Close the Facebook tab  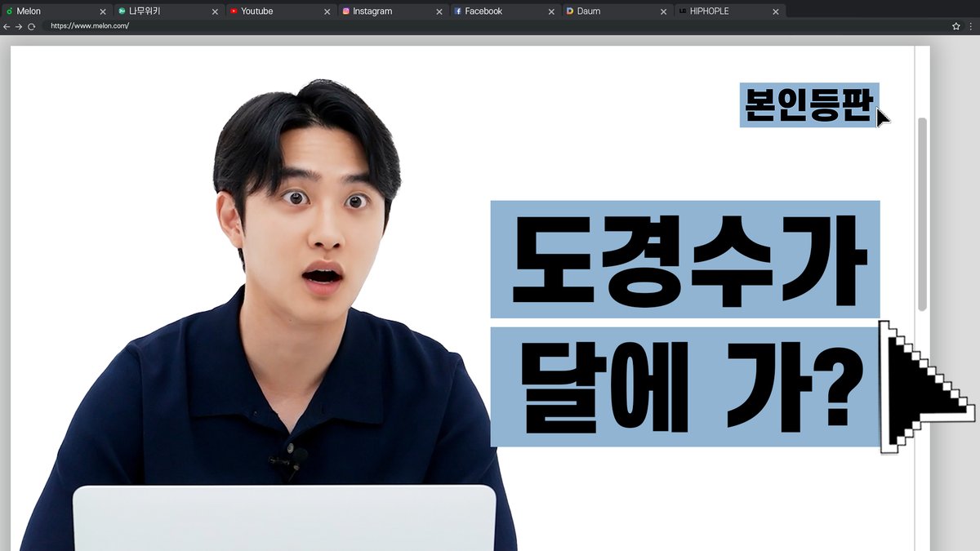(551, 12)
